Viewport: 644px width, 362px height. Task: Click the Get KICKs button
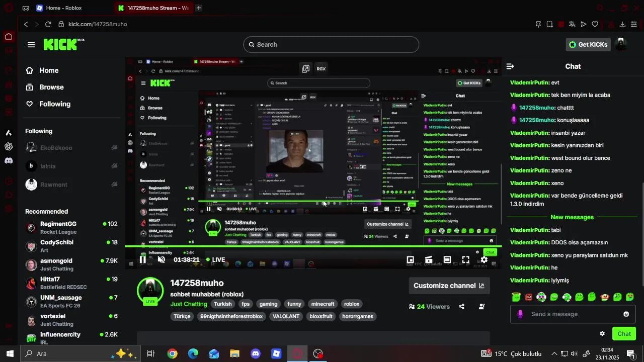click(588, 44)
